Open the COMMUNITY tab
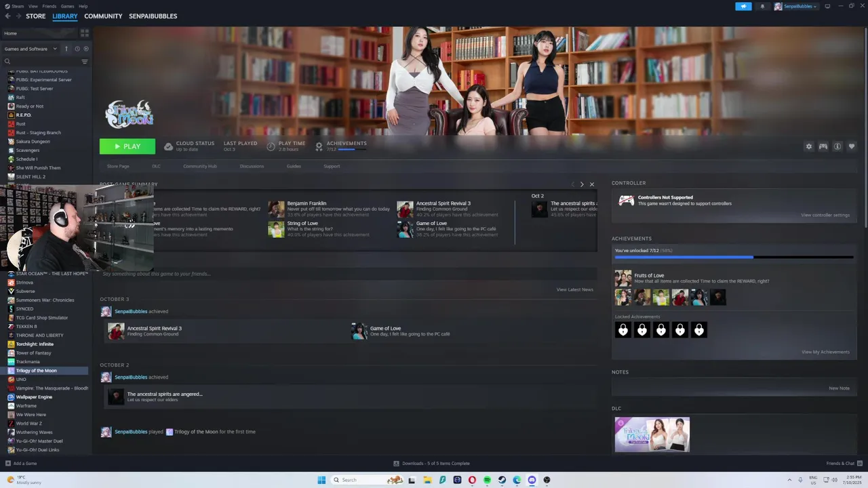 point(103,16)
